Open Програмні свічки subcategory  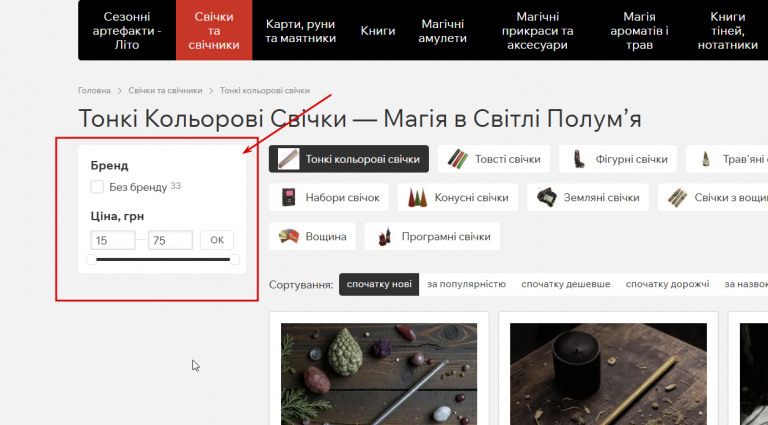[432, 236]
